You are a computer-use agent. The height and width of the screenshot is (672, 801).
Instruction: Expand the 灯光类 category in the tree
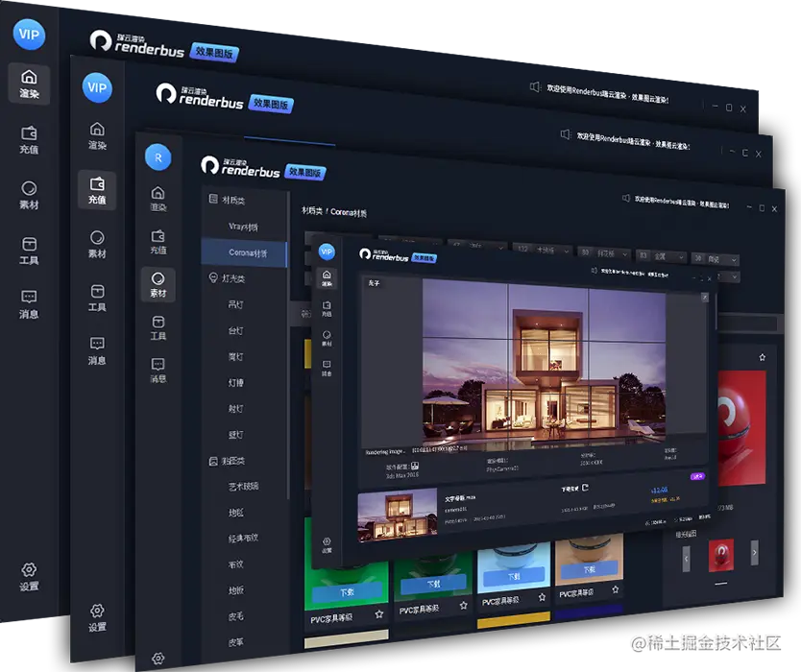tap(227, 277)
